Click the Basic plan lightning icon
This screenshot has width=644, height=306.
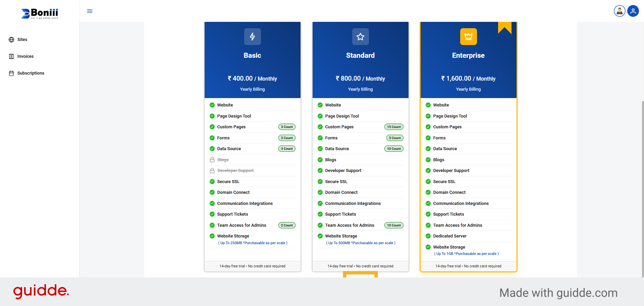click(x=252, y=37)
